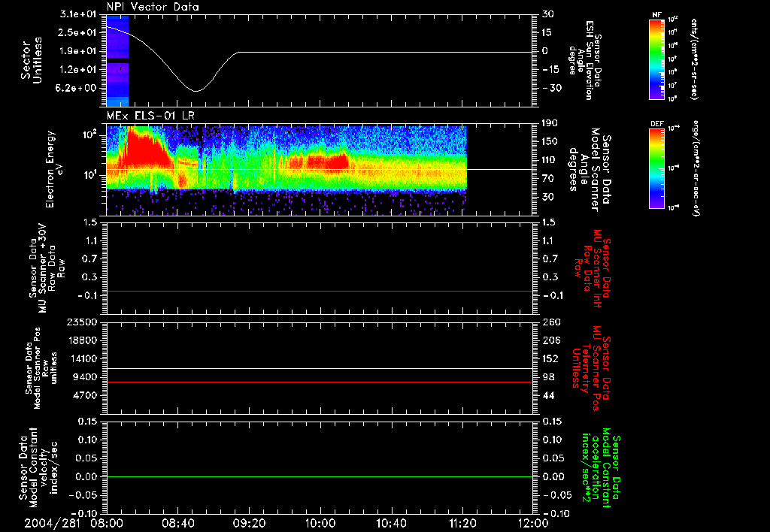The width and height of the screenshot is (770, 532).
Task: Click the '09:20' time axis label
Action: [x=249, y=523]
